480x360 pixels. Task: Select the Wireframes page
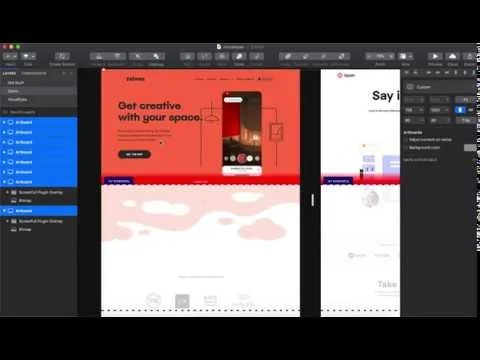pos(38,99)
